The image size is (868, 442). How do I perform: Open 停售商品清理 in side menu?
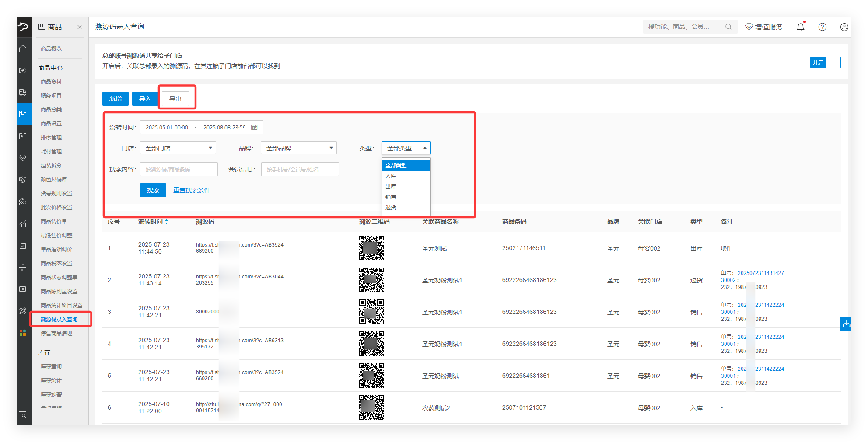tap(56, 334)
